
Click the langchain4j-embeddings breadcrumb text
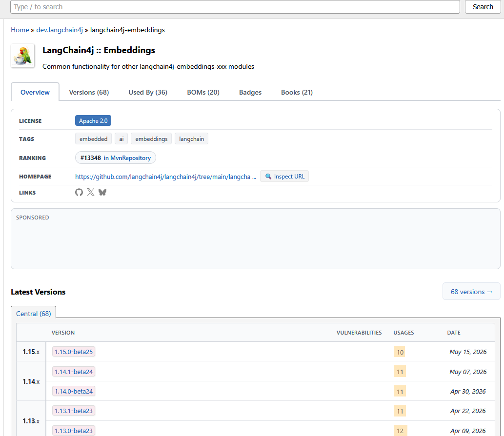(127, 30)
